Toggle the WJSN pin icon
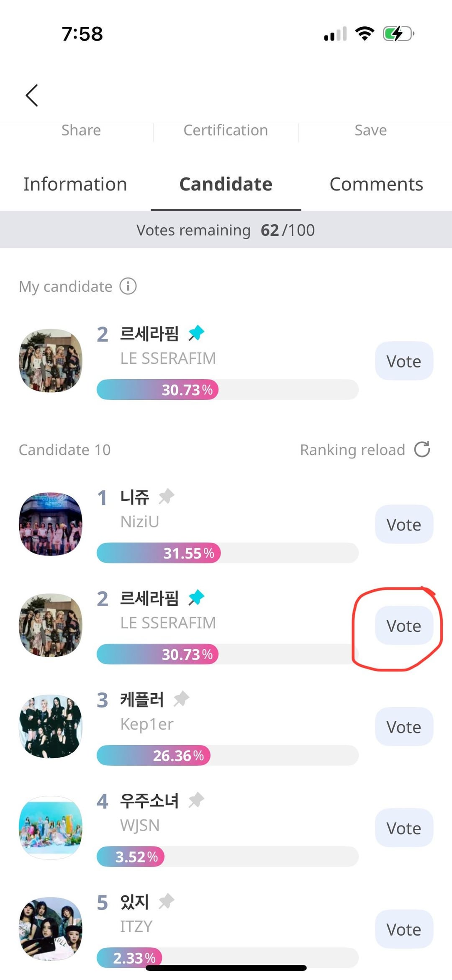Image resolution: width=452 pixels, height=980 pixels. click(196, 800)
